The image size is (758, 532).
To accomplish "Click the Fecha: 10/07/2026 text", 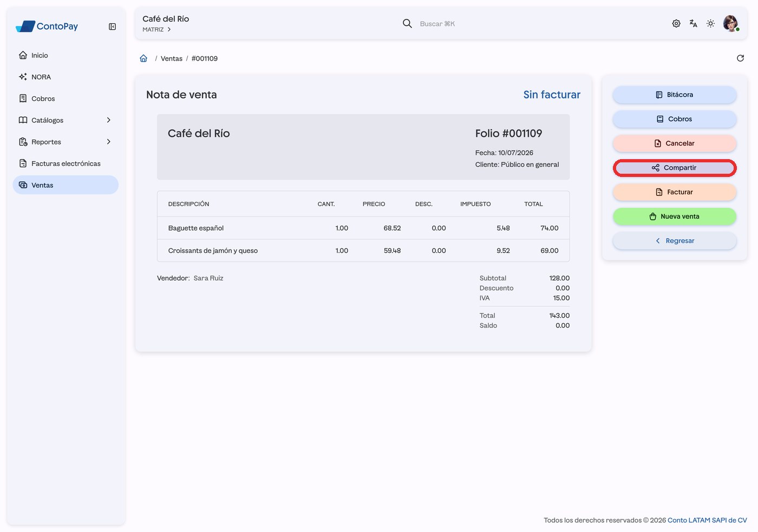I will (504, 153).
